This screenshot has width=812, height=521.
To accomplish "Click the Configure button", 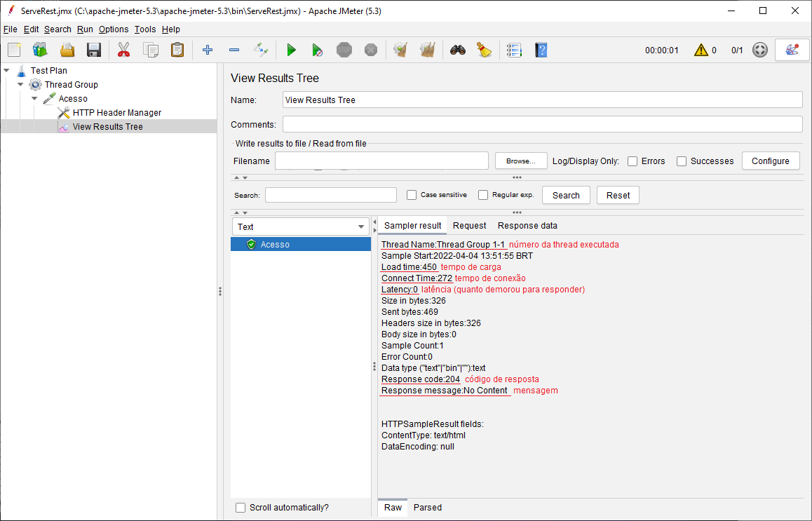I will click(x=771, y=161).
